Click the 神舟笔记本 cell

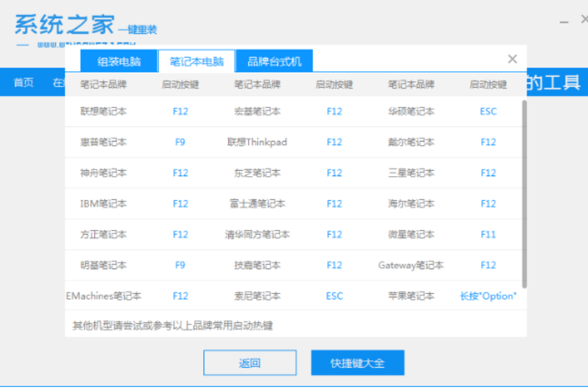click(103, 173)
